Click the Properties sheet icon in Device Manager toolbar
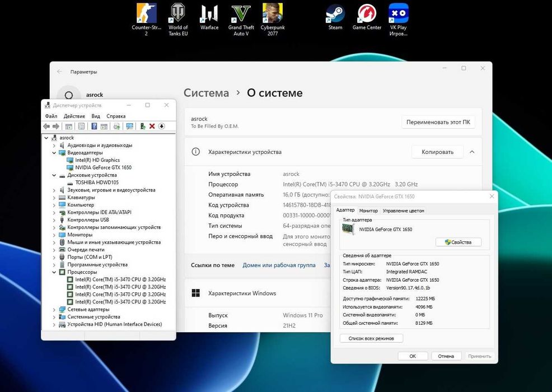This screenshot has height=392, width=552. click(x=81, y=126)
